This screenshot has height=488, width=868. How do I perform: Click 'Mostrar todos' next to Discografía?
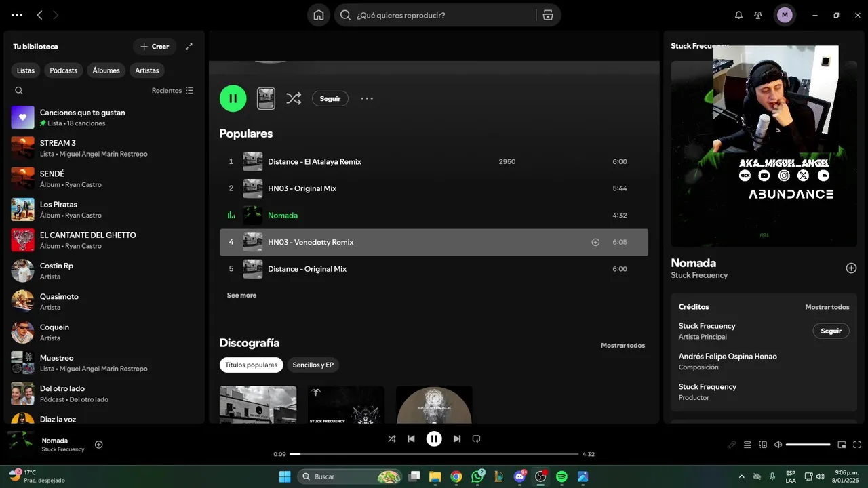pos(623,346)
